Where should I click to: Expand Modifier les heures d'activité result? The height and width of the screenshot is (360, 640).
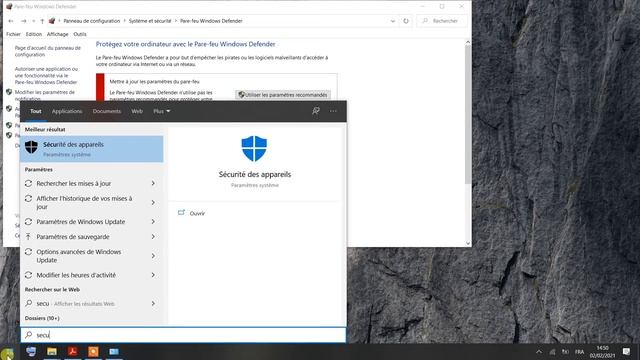tap(153, 275)
